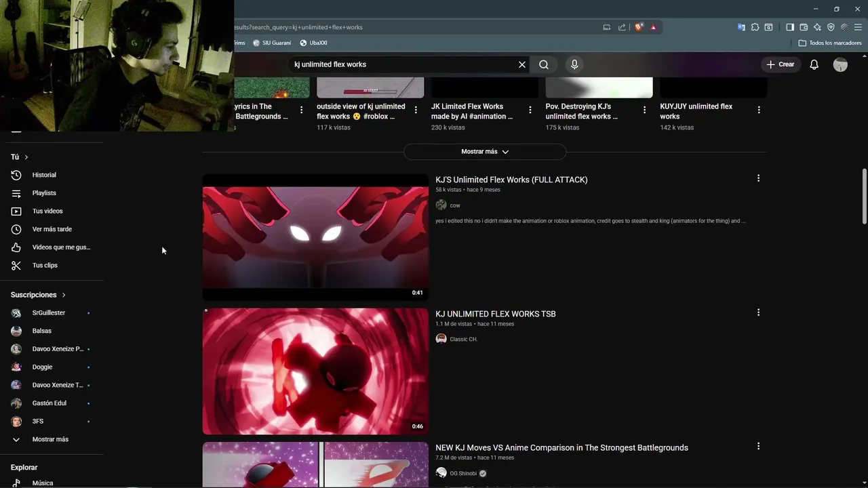Open NEW KJ Moves VS Anime Comparison title
This screenshot has height=488, width=868.
561,447
